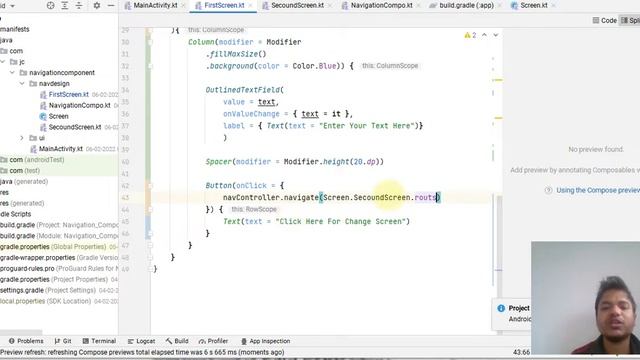Close the FirstScreen.kt tab
The width and height of the screenshot is (640, 360).
[250, 6]
